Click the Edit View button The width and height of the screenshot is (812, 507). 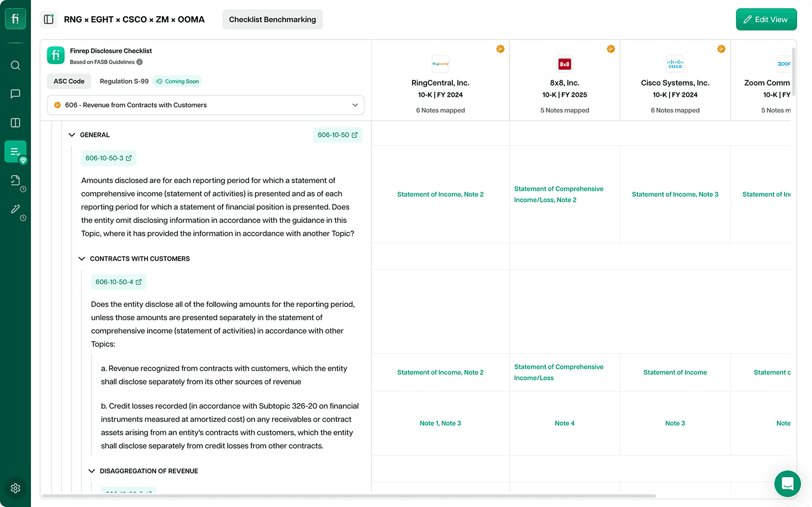[x=766, y=19]
